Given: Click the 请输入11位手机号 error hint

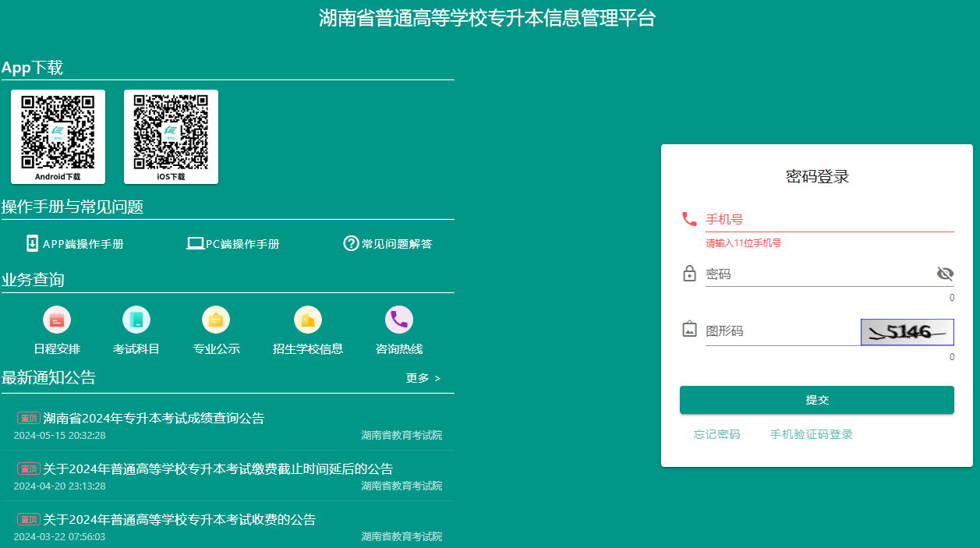Looking at the screenshot, I should [x=744, y=243].
